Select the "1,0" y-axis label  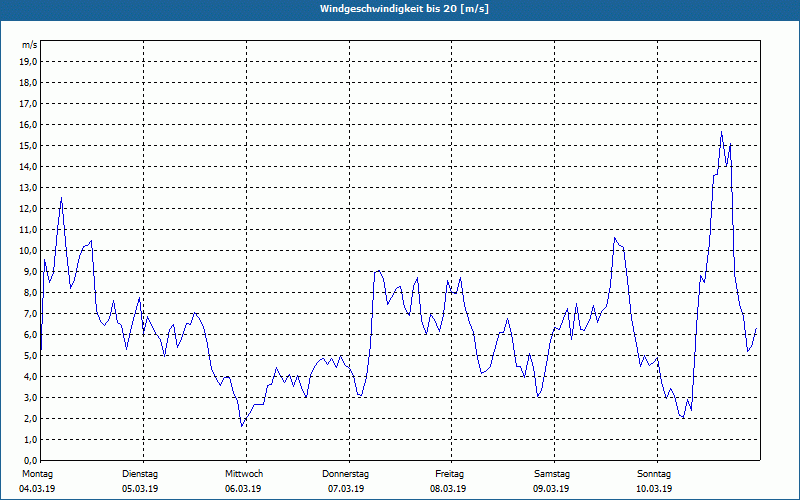pyautogui.click(x=30, y=439)
